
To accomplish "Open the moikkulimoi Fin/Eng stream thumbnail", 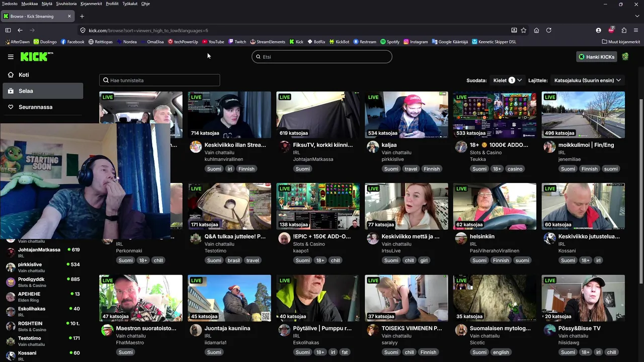I will [x=583, y=115].
